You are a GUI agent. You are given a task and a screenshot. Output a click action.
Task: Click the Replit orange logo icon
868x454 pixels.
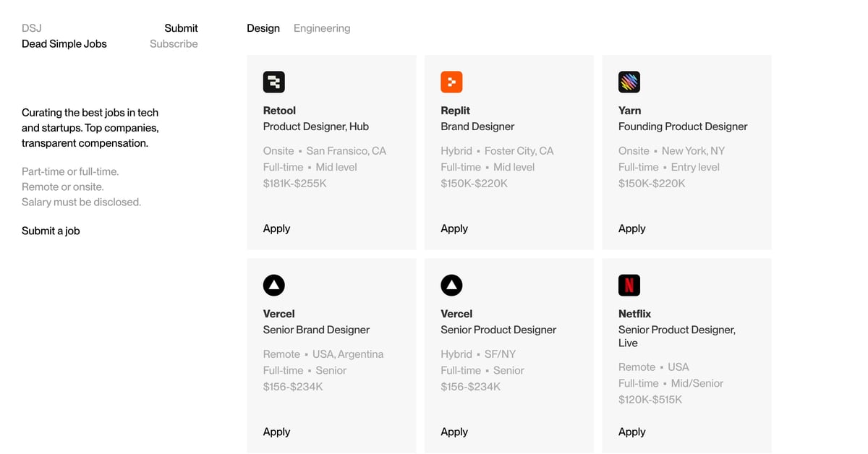451,82
